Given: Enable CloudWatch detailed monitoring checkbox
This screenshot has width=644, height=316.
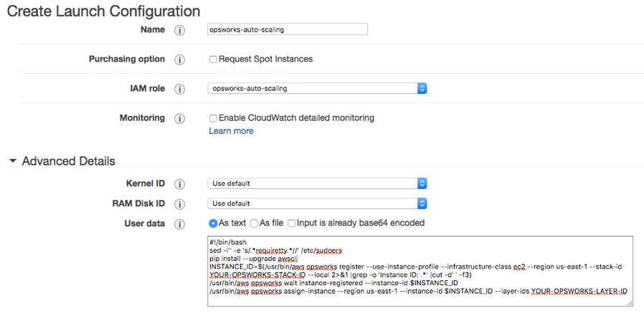Looking at the screenshot, I should point(213,118).
